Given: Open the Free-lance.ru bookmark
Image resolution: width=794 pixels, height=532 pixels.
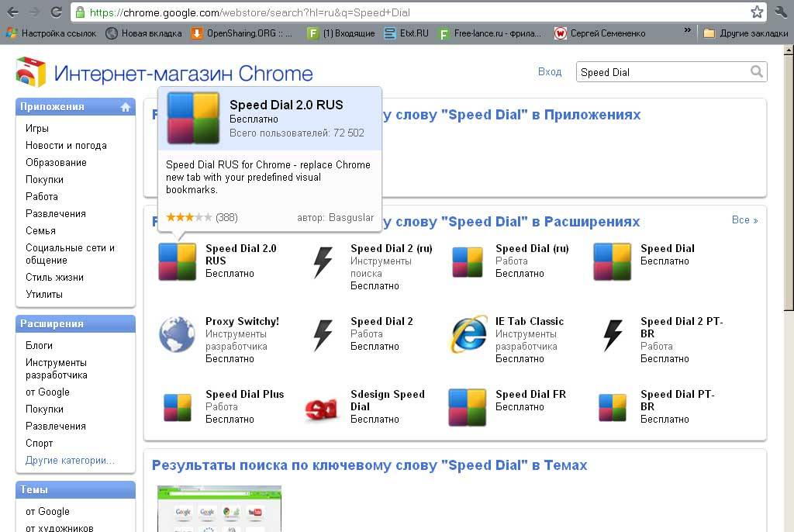Looking at the screenshot, I should 490,33.
